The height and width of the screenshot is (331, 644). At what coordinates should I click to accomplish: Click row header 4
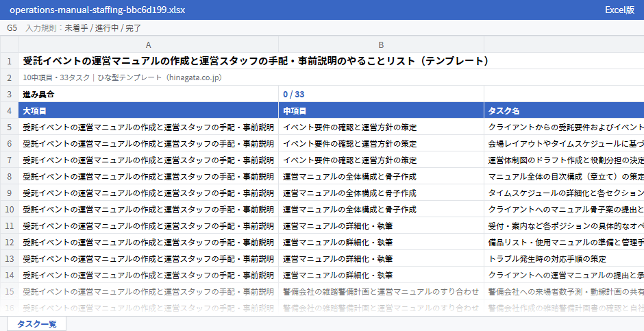click(9, 110)
